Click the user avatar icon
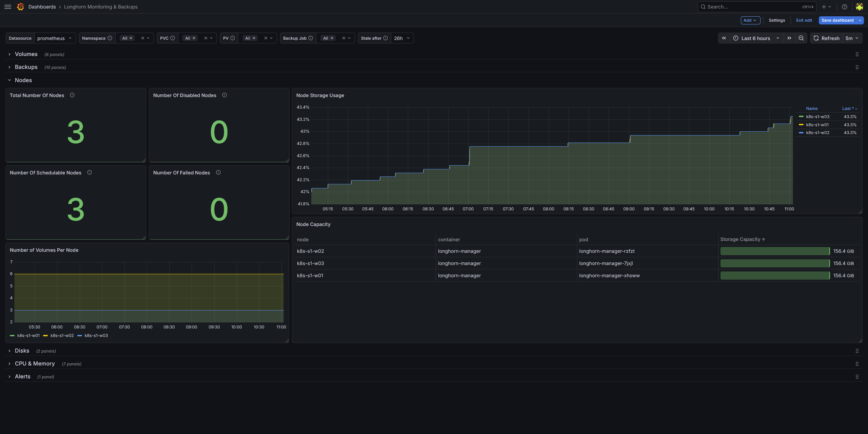 [x=859, y=7]
